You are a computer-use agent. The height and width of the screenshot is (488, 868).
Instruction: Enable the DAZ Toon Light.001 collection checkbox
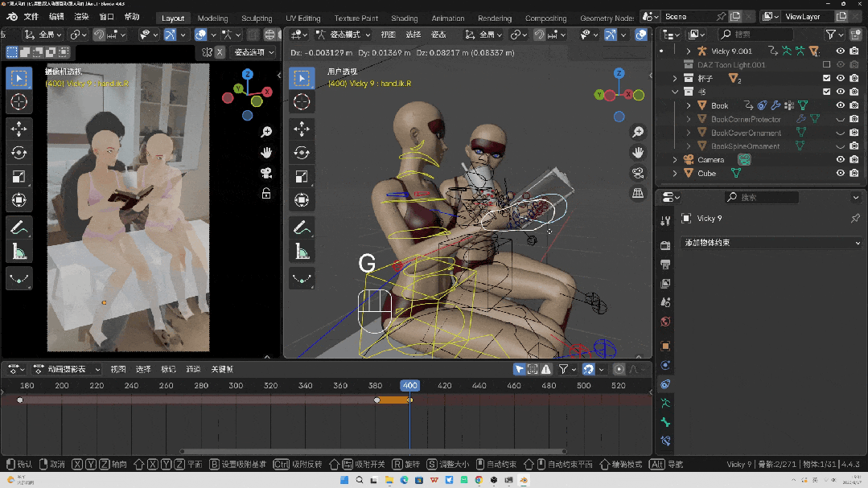826,65
